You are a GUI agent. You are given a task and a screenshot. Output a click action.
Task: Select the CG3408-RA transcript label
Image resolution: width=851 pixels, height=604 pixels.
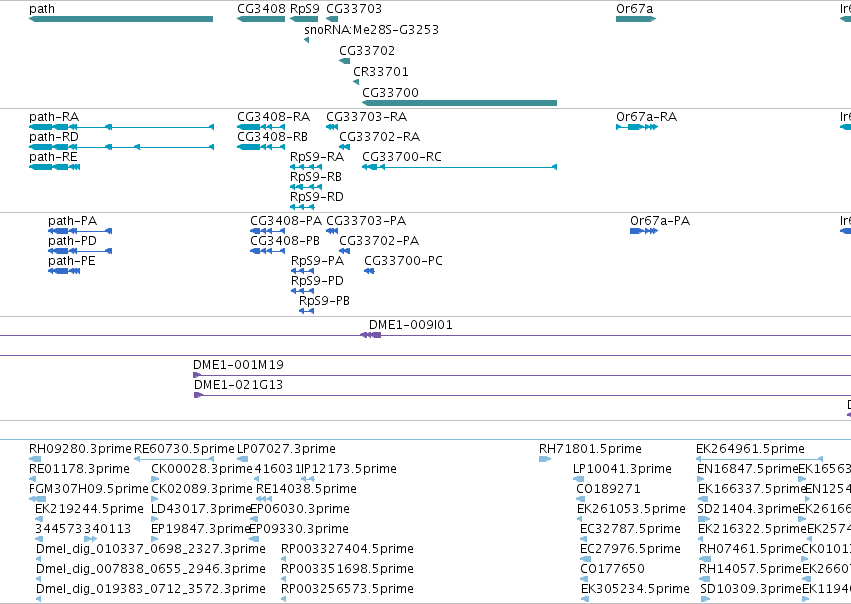(274, 117)
